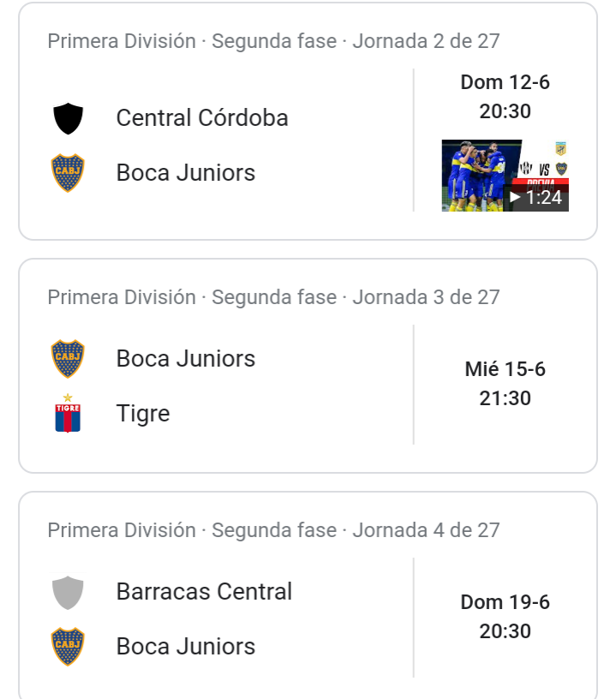
Task: Open the Barracas Central team name
Action: pos(204,592)
